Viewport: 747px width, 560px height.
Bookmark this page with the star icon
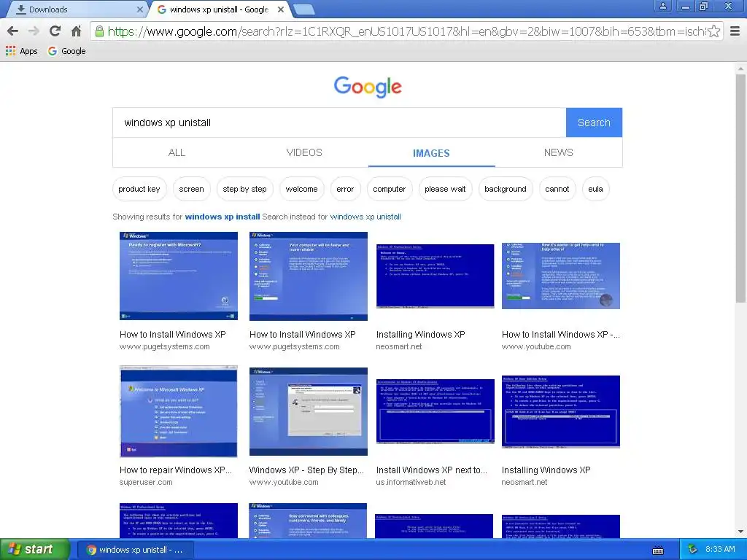click(713, 31)
